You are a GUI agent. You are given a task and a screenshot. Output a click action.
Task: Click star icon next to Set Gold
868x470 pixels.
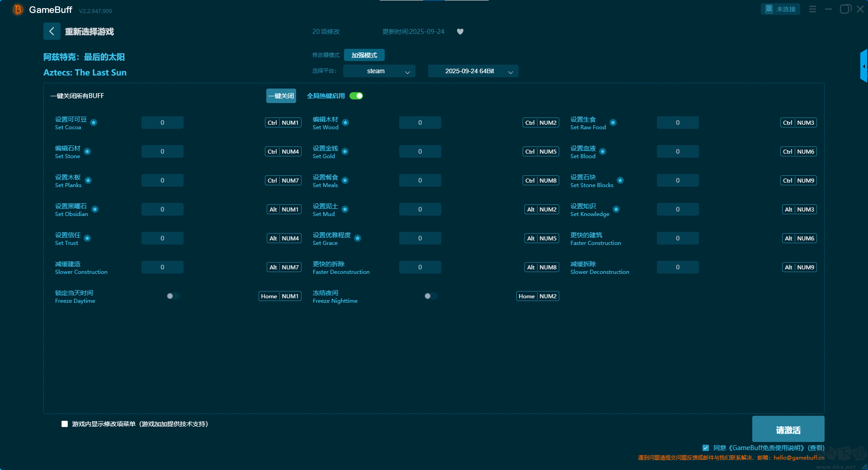(345, 151)
